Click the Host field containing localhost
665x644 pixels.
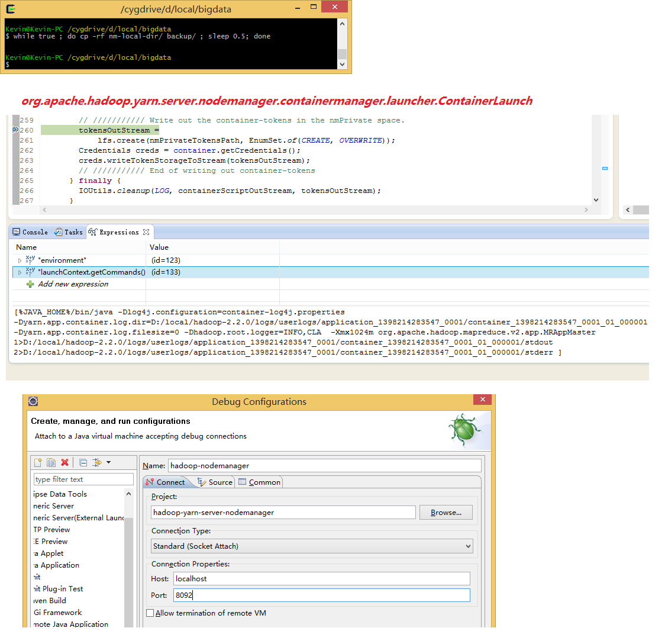coord(321,579)
